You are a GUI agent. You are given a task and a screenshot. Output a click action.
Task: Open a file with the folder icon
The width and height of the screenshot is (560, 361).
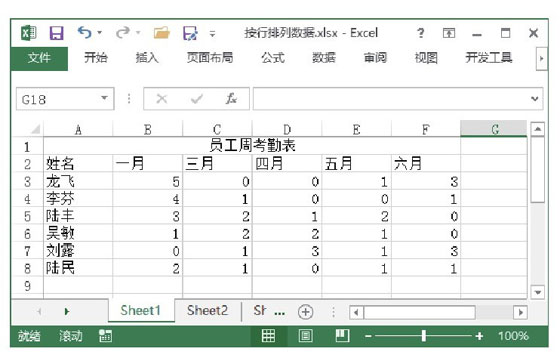click(162, 33)
